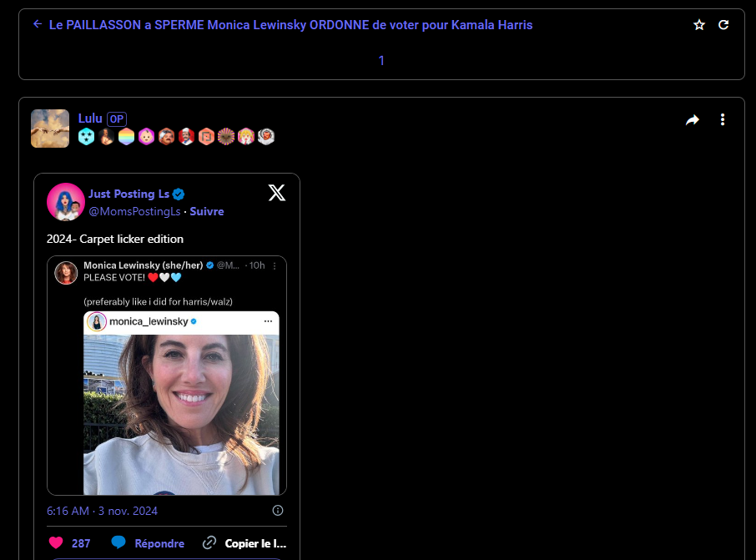The width and height of the screenshot is (756, 560).
Task: Click the three-star cyan badge under Lulu
Action: (86, 137)
